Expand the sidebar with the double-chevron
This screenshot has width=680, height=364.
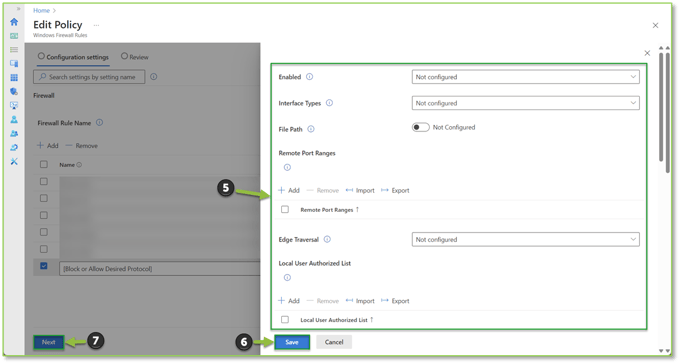18,9
